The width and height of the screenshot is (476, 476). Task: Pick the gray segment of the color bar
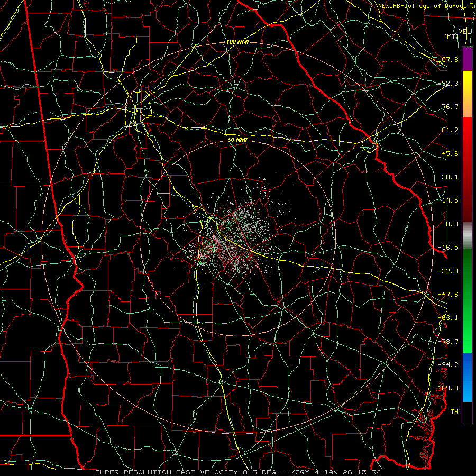pos(467,235)
